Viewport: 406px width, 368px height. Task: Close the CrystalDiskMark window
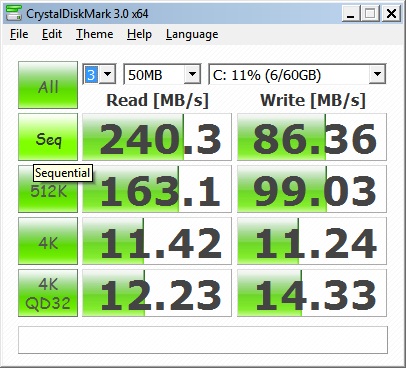[391, 14]
